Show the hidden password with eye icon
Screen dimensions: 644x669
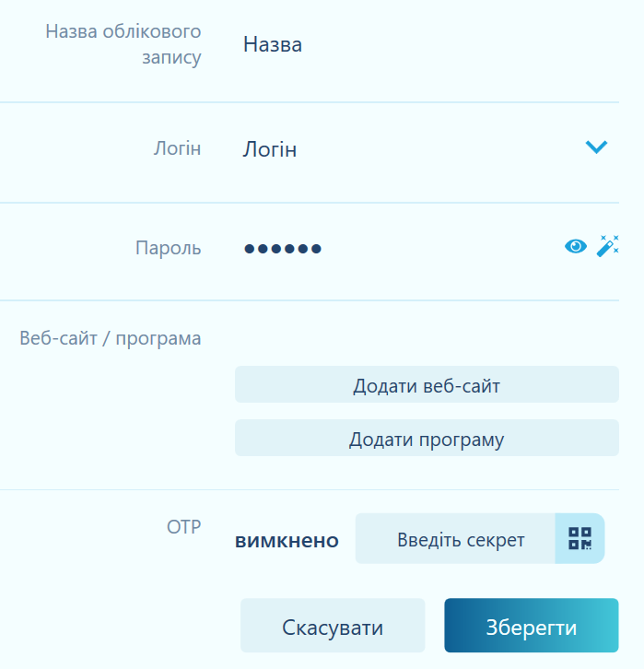[x=576, y=246]
